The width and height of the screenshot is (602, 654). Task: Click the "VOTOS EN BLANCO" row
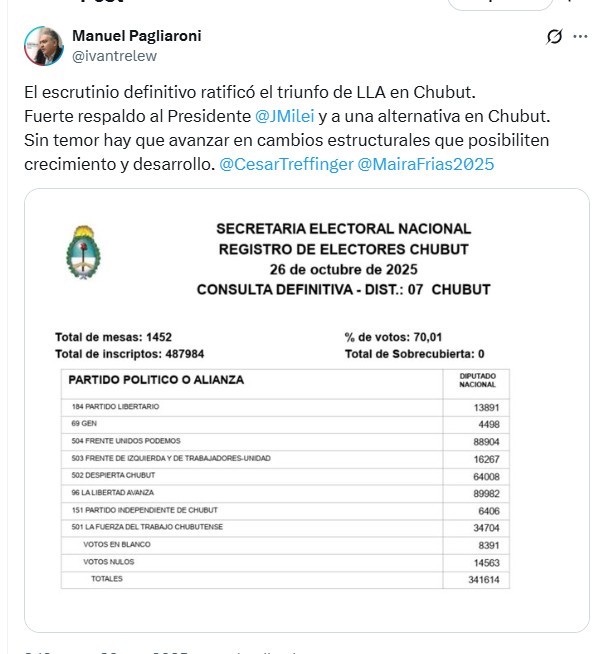tap(118, 544)
